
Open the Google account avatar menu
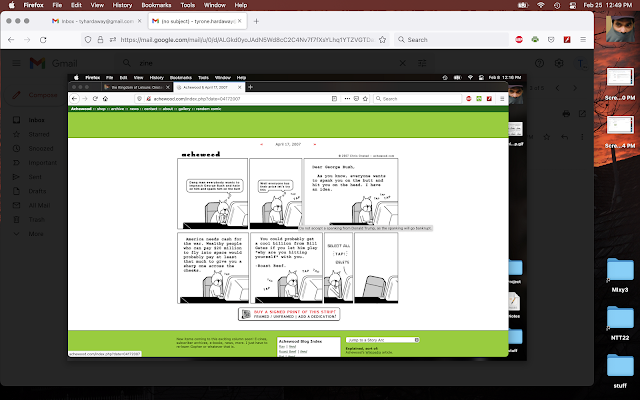tap(580, 63)
